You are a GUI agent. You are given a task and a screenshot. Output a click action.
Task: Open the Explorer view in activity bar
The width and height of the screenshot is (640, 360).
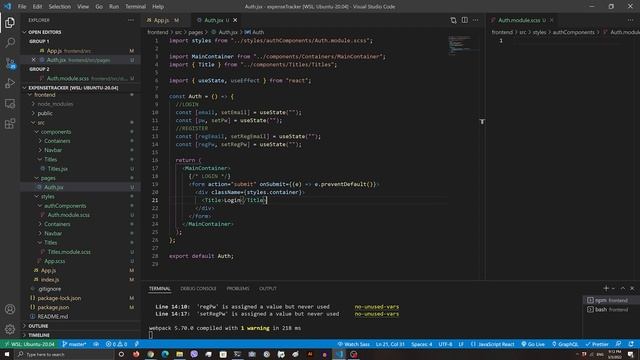10,22
